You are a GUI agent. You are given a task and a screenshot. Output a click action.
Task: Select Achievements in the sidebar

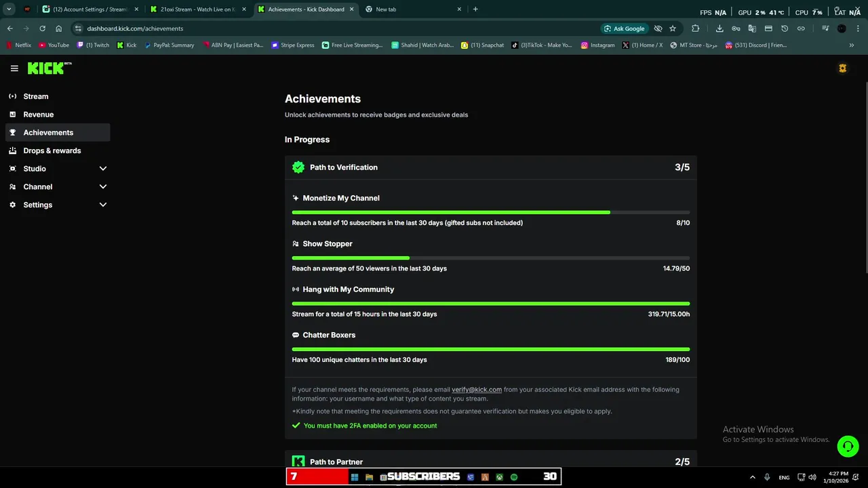coord(58,133)
